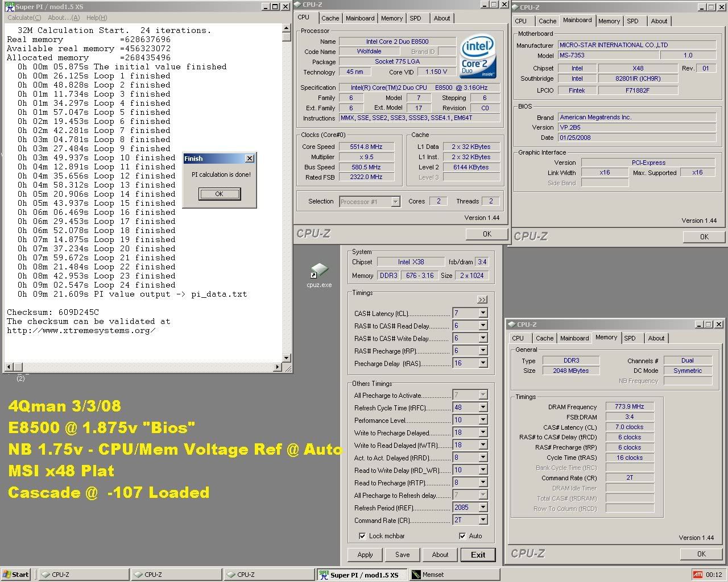Open the Windows Start button
728x582 pixels.
[16, 575]
